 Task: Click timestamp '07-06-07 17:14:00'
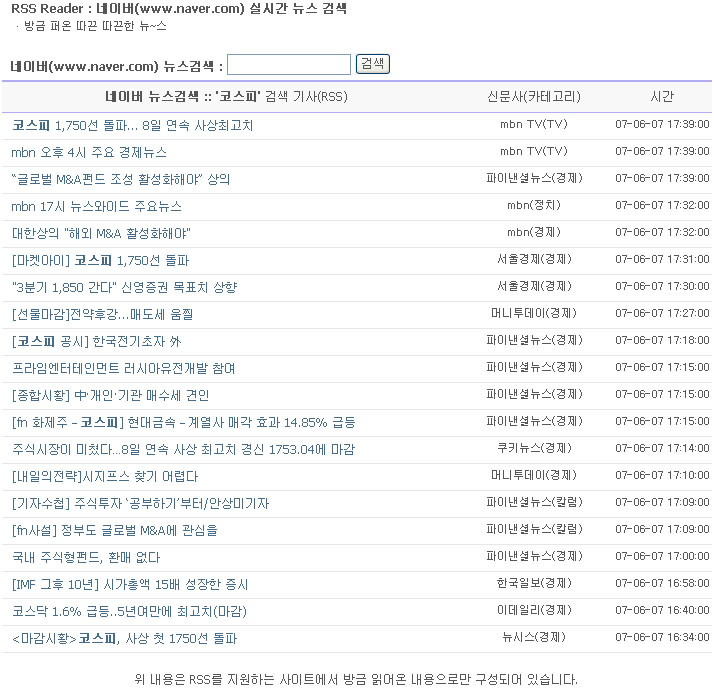[662, 448]
